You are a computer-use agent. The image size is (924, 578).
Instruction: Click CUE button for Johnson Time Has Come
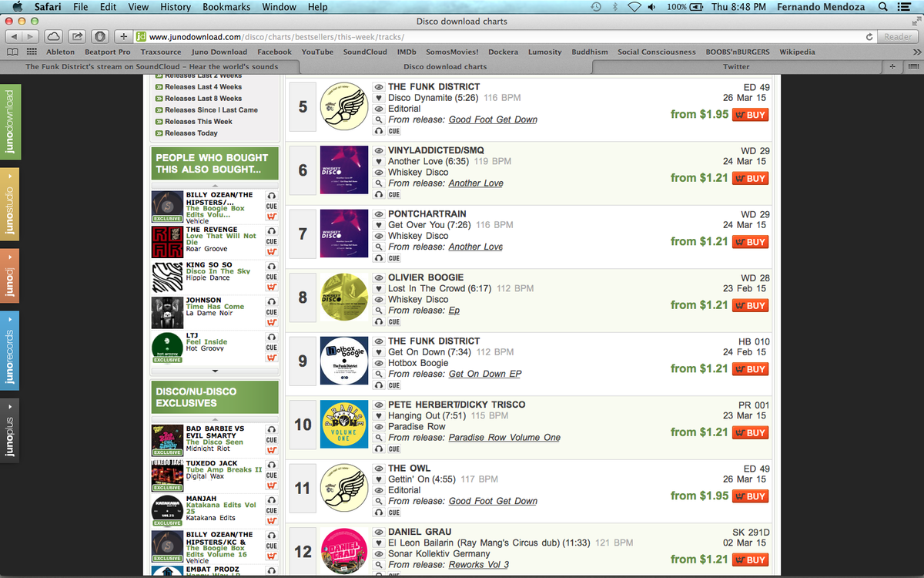pos(271,312)
